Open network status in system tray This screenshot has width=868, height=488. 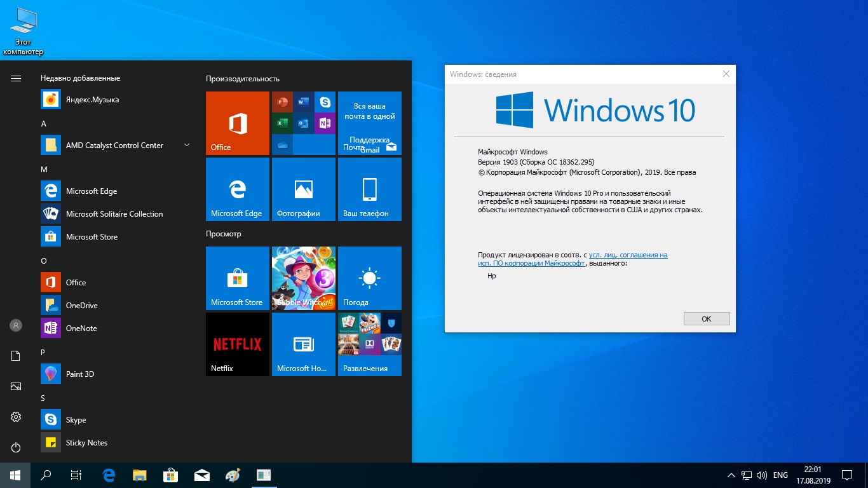pyautogui.click(x=747, y=475)
